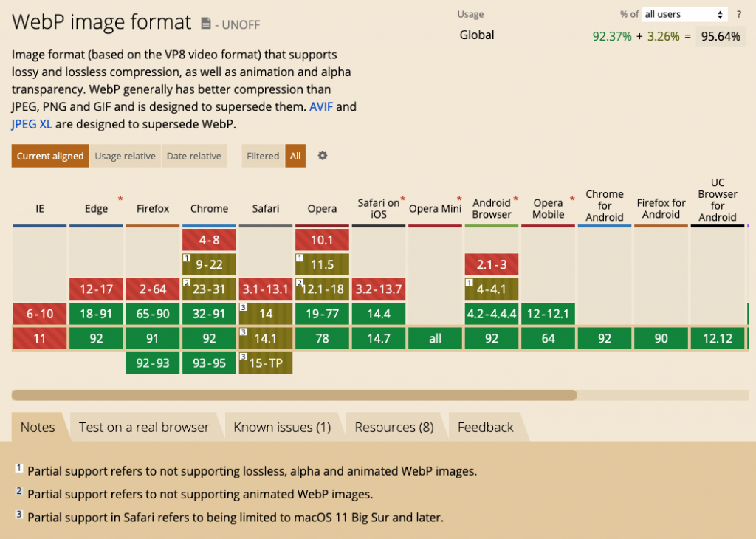
Task: Click the Opera column header
Action: tap(322, 208)
